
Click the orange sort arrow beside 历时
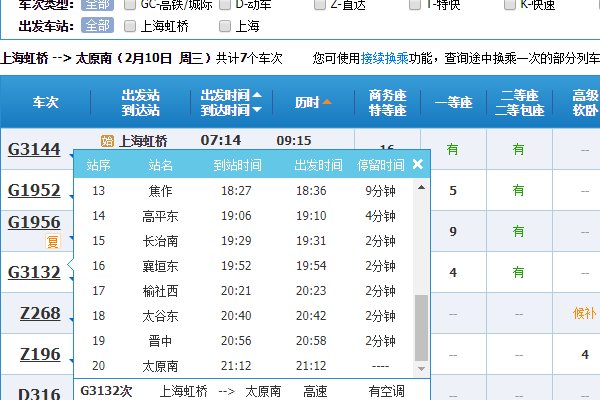click(x=327, y=102)
